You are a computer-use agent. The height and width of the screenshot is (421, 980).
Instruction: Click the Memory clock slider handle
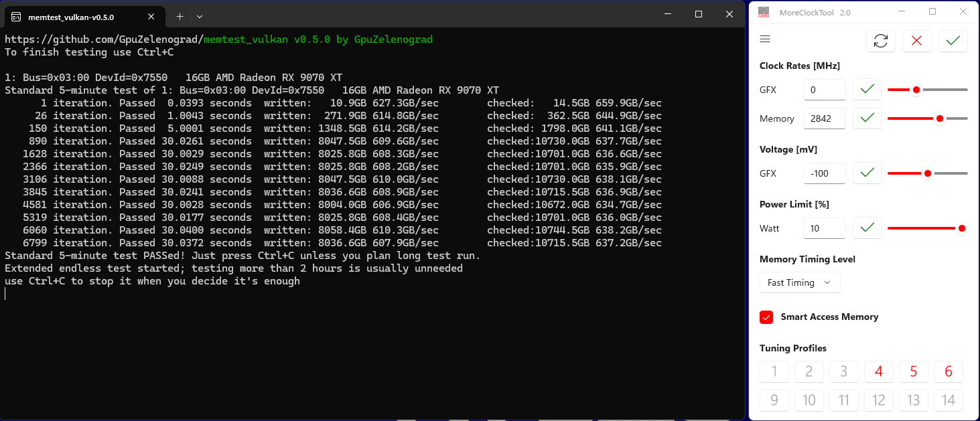tap(940, 118)
